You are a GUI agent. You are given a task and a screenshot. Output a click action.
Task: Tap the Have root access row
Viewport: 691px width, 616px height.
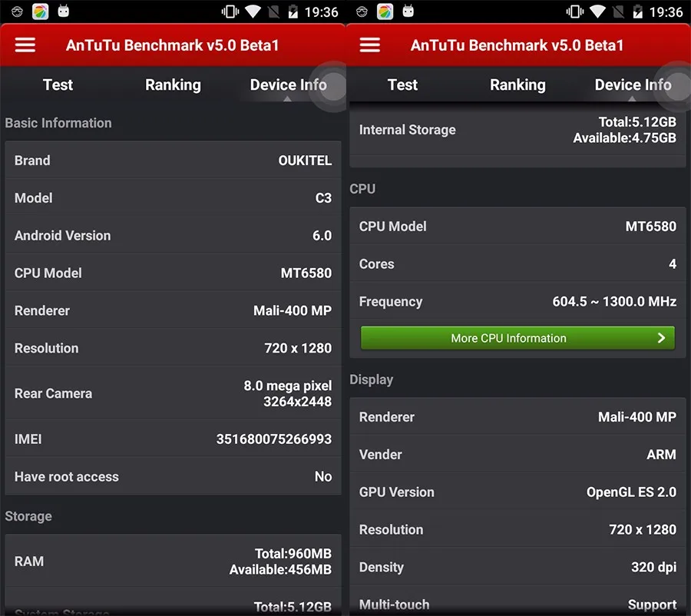pyautogui.click(x=173, y=476)
